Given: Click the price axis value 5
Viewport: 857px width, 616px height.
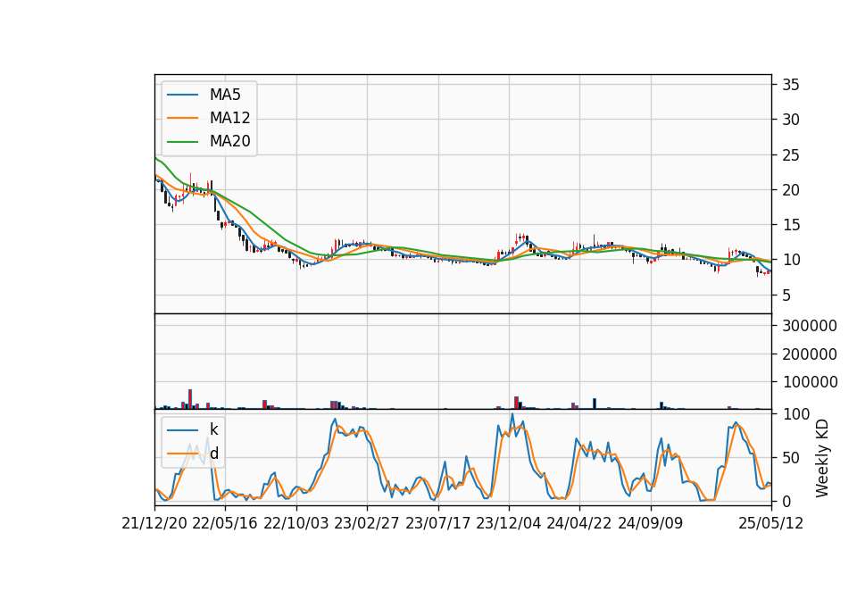Looking at the screenshot, I should coord(787,296).
